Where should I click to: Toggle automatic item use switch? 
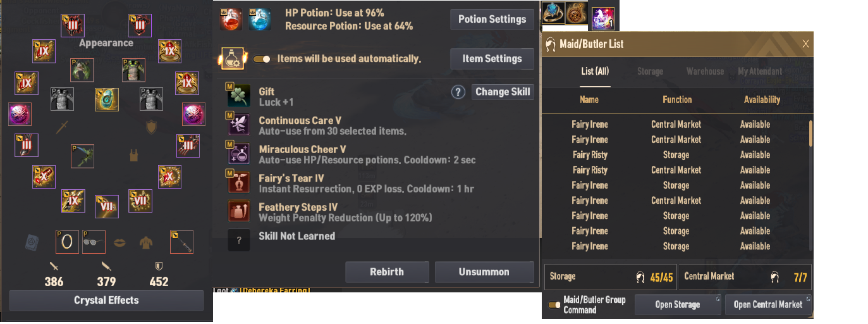pos(262,59)
